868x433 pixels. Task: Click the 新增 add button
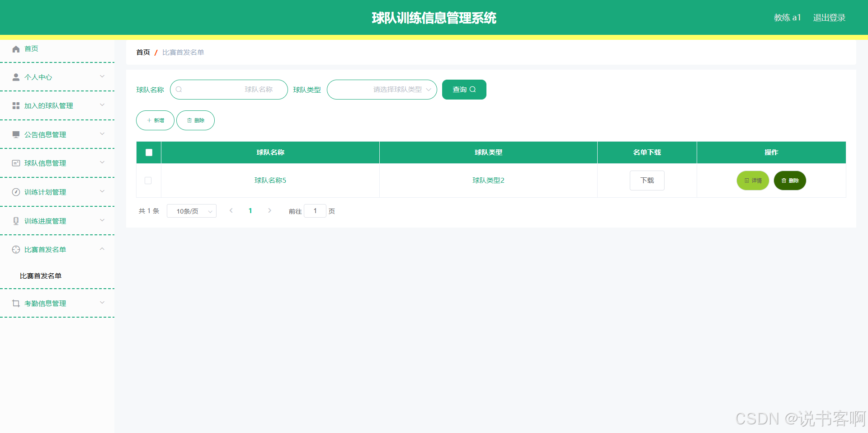click(x=155, y=120)
